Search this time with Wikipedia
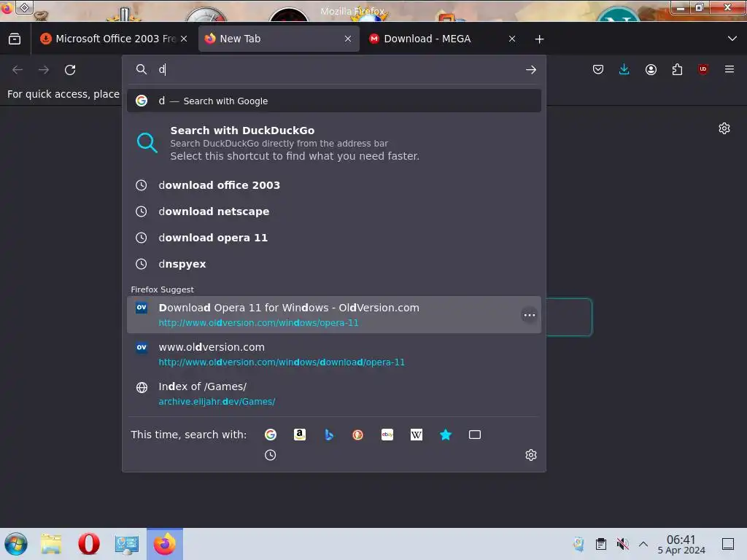The width and height of the screenshot is (747, 560). click(417, 435)
